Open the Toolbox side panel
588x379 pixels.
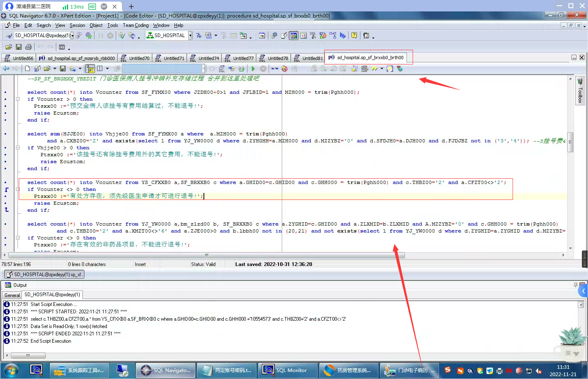click(x=580, y=91)
